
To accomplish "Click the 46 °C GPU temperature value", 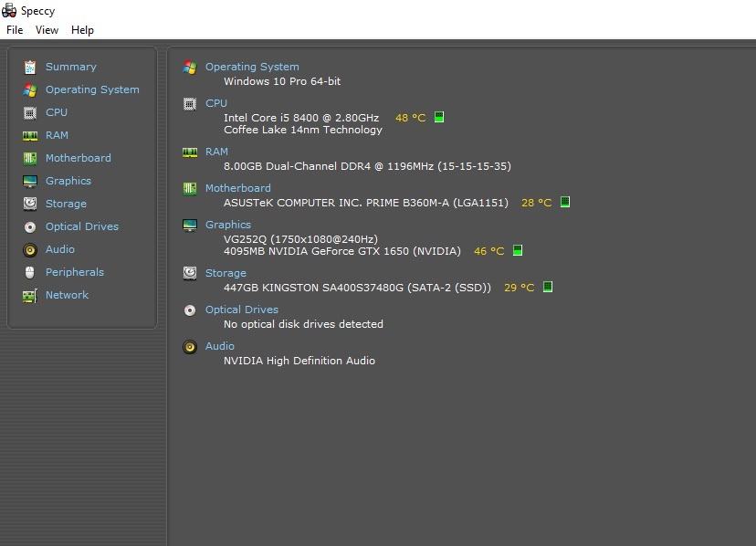I will [x=488, y=251].
